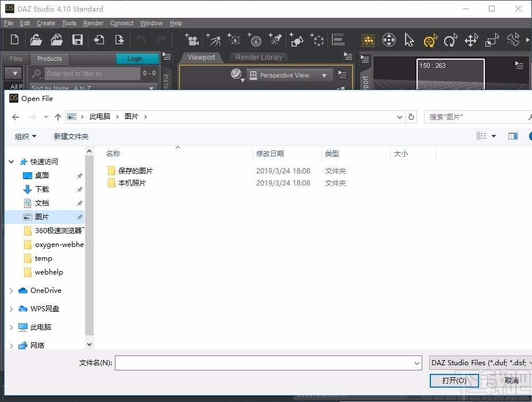This screenshot has width=532, height=402.
Task: Click the Create new point light icon
Action: click(x=234, y=40)
